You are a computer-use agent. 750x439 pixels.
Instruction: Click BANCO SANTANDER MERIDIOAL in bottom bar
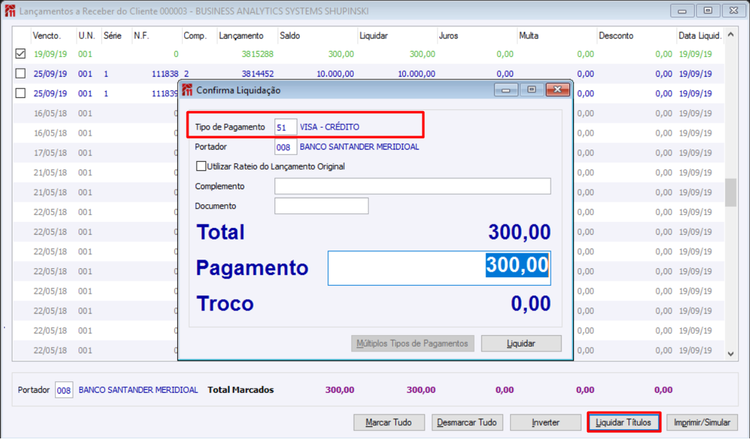(x=138, y=390)
